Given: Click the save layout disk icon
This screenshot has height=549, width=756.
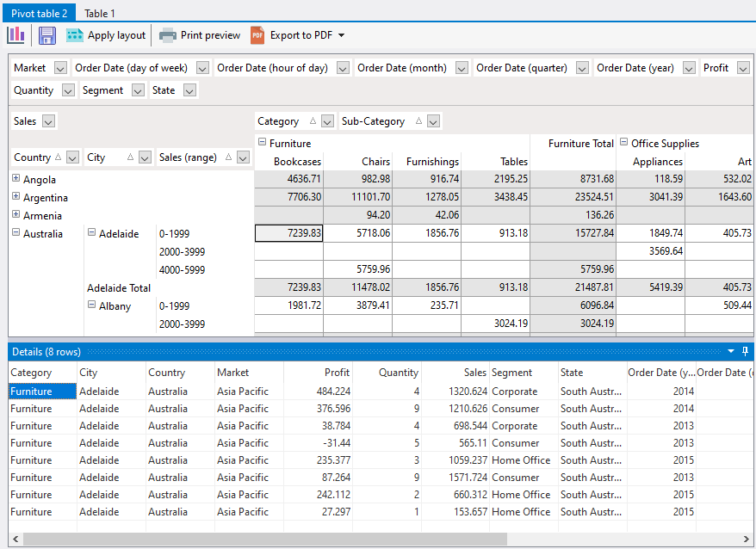Looking at the screenshot, I should coord(47,35).
